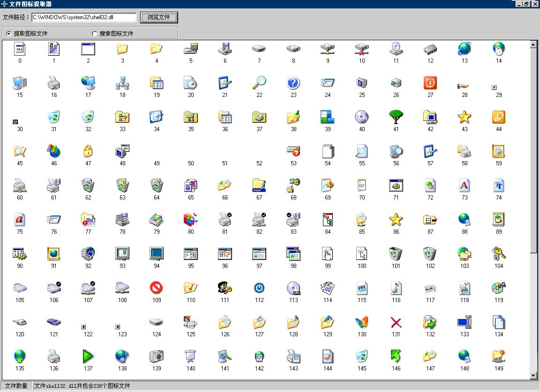This screenshot has width=540, height=392.
Task: Select the magnifying glass icon 22
Action: tap(259, 83)
